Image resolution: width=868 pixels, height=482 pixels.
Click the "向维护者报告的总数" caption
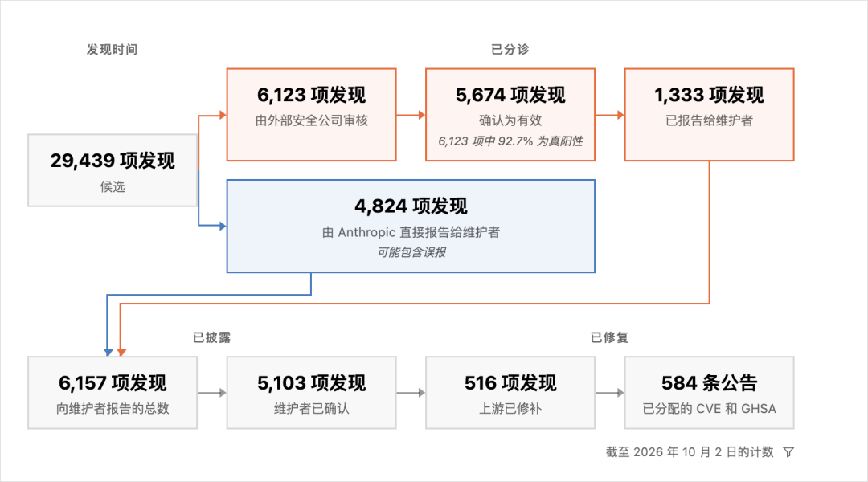point(113,409)
